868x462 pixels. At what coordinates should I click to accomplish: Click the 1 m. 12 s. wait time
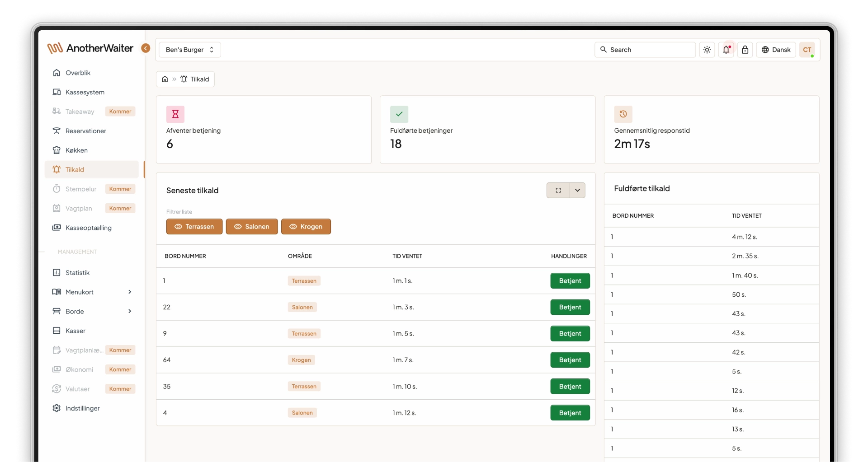[404, 413]
